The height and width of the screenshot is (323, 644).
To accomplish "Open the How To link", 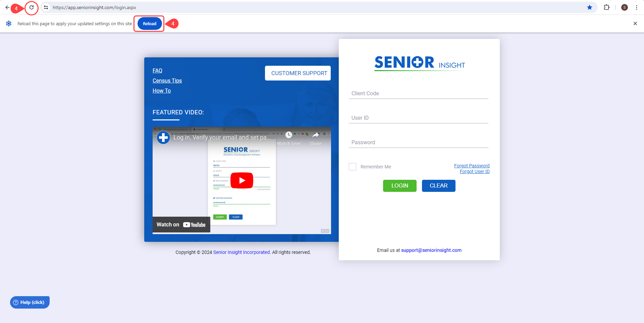I will [162, 91].
